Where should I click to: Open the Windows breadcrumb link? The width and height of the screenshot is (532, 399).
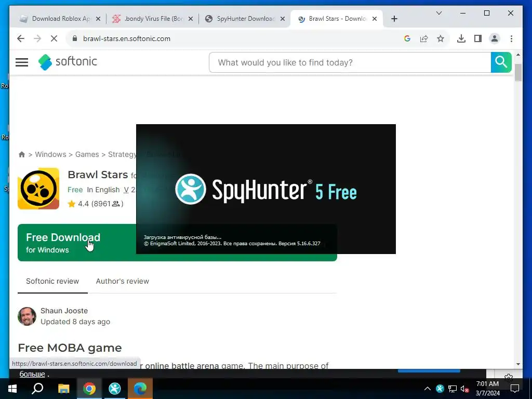point(50,154)
